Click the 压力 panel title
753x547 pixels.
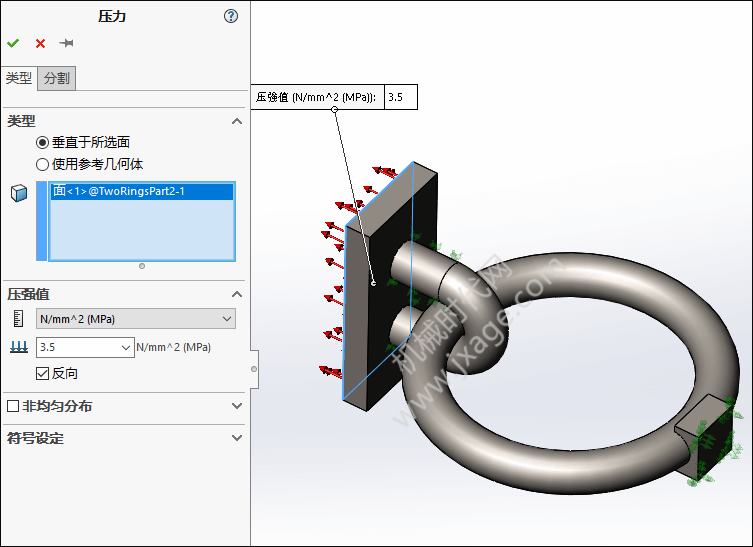[x=112, y=16]
